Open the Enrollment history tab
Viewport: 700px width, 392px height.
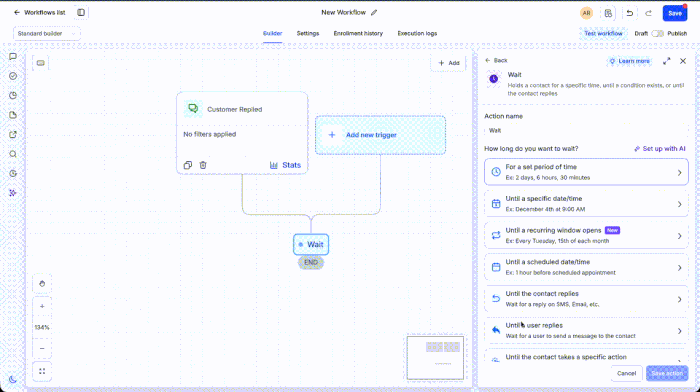(x=358, y=33)
